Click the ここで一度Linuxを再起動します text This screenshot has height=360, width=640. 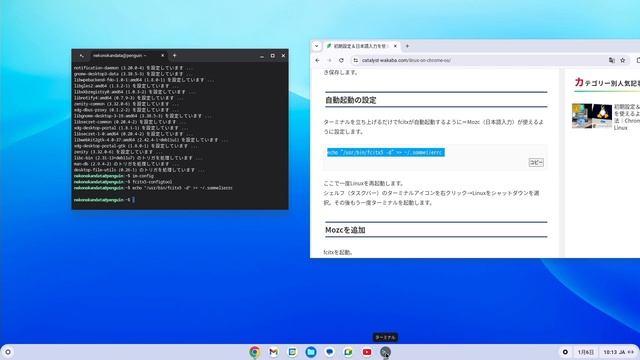[x=364, y=183]
